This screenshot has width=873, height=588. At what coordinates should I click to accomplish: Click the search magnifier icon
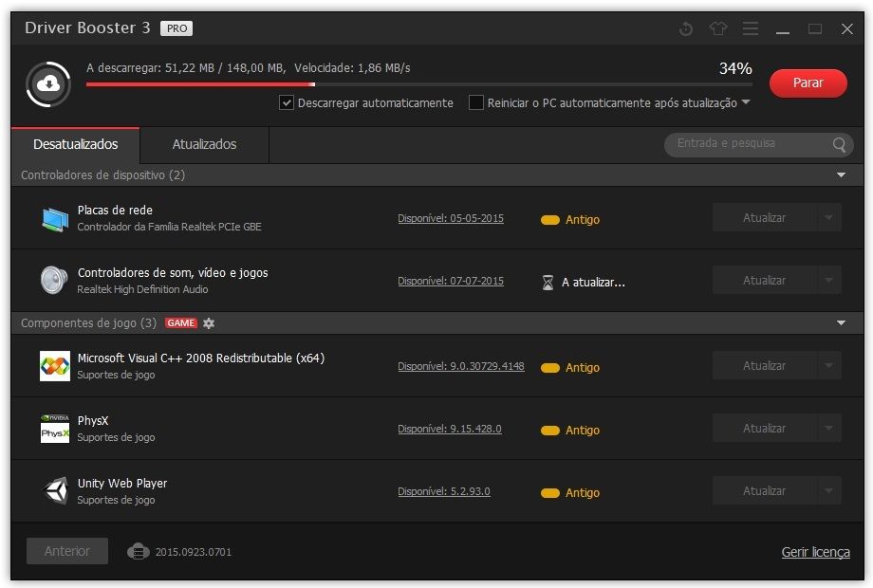click(839, 144)
